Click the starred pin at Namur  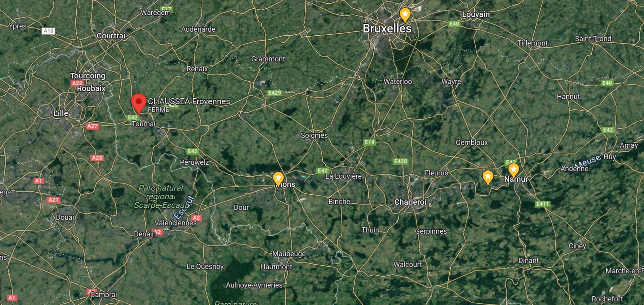tap(514, 170)
